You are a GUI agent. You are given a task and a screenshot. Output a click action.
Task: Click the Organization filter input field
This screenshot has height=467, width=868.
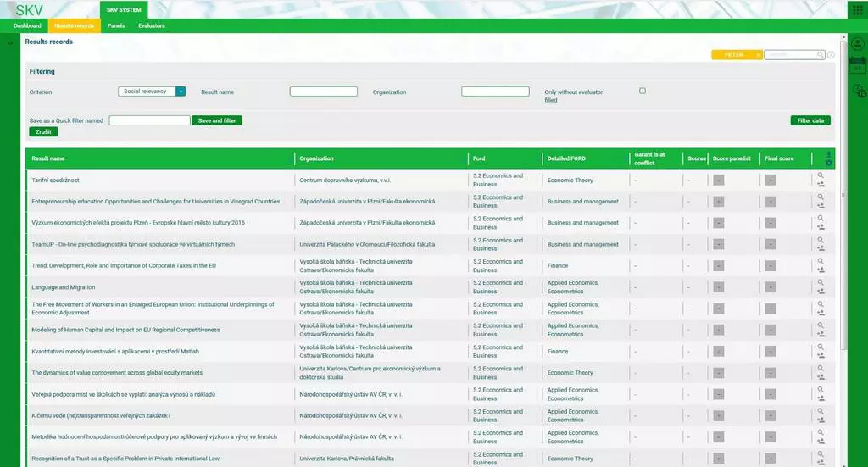pos(495,92)
